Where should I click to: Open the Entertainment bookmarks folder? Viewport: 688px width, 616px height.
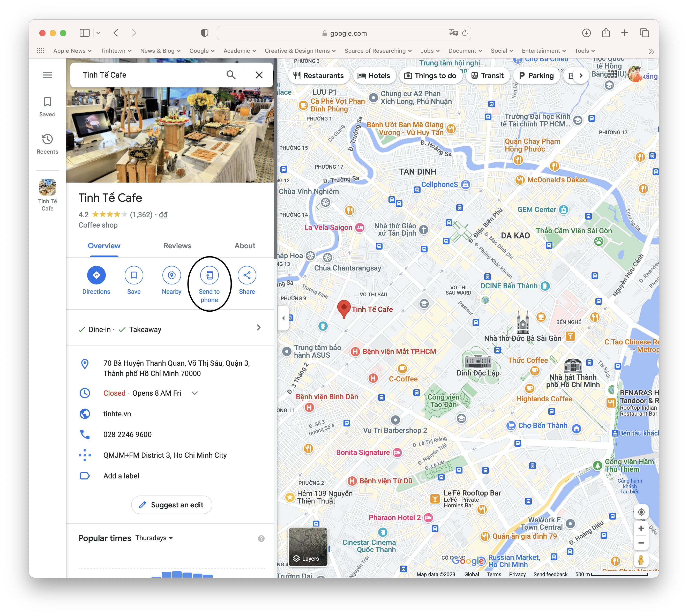pyautogui.click(x=544, y=51)
